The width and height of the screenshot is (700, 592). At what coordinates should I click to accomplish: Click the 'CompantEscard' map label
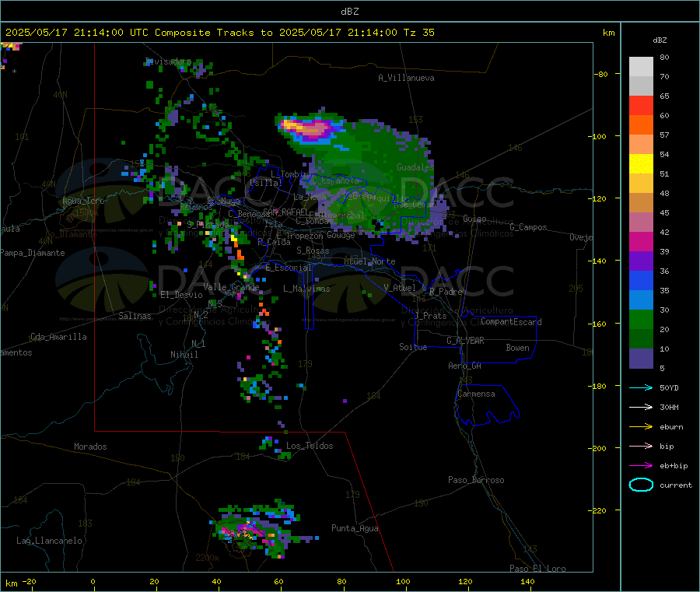pyautogui.click(x=511, y=321)
